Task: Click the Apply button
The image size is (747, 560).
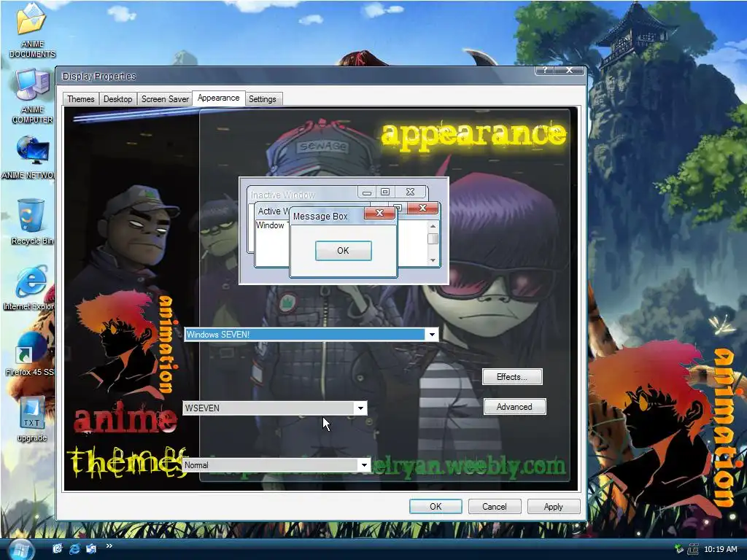Action: click(x=554, y=506)
